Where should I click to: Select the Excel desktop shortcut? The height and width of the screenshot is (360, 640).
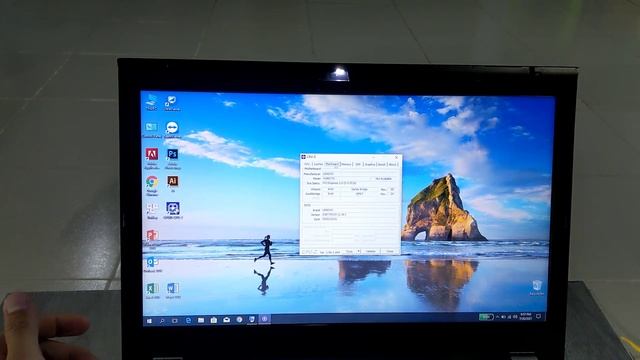(x=152, y=290)
